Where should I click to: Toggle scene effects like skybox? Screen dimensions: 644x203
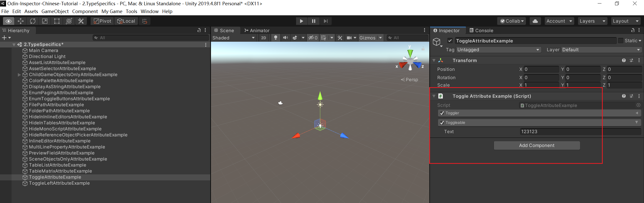[295, 38]
